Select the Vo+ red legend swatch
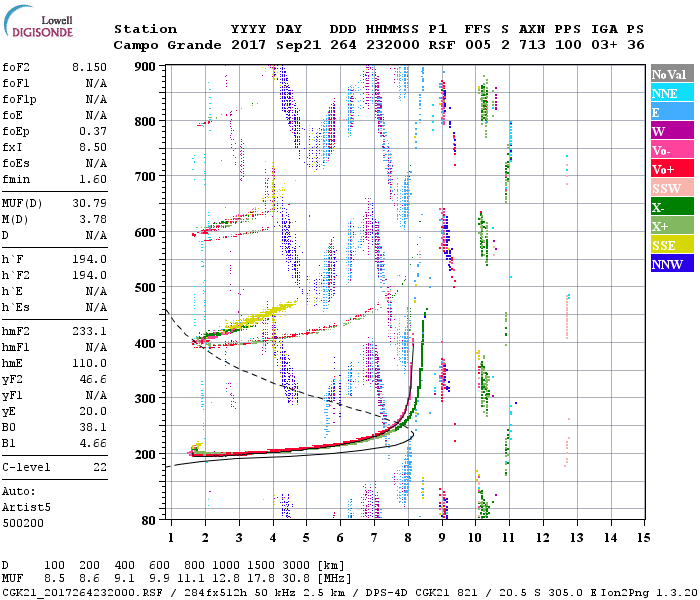The height and width of the screenshot is (600, 700). point(672,169)
